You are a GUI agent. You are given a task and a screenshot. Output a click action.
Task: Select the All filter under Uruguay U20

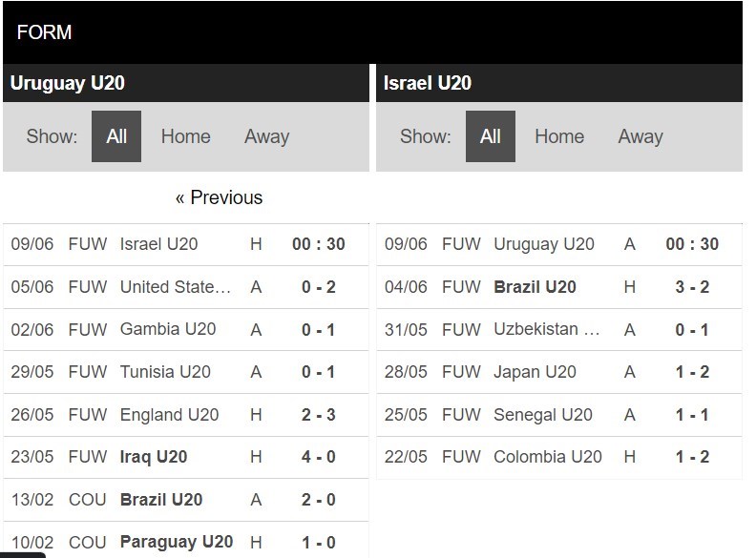coord(116,136)
